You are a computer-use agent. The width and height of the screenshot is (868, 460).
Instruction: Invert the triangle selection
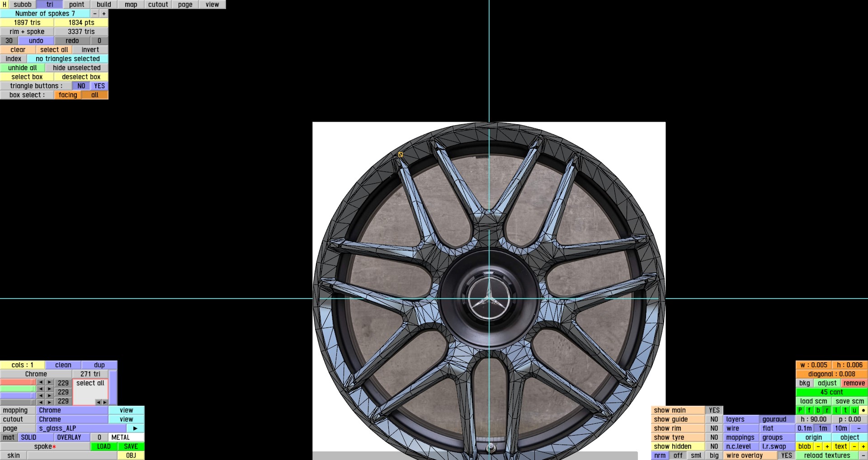(90, 50)
